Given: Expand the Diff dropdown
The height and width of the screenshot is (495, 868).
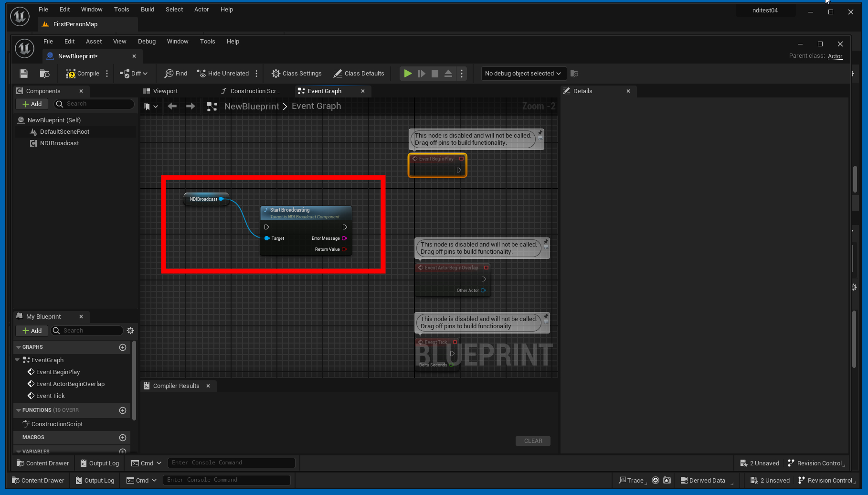Looking at the screenshot, I should (x=134, y=74).
